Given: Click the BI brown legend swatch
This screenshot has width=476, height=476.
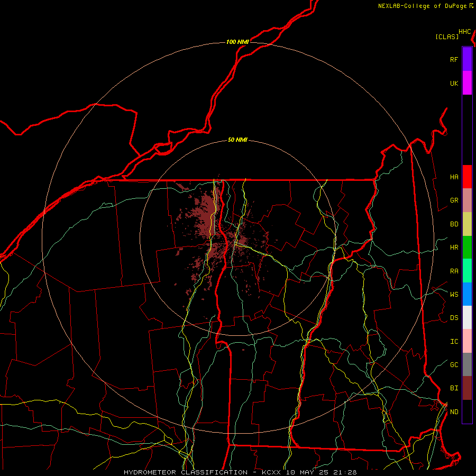Looking at the screenshot, I should coord(467,388).
